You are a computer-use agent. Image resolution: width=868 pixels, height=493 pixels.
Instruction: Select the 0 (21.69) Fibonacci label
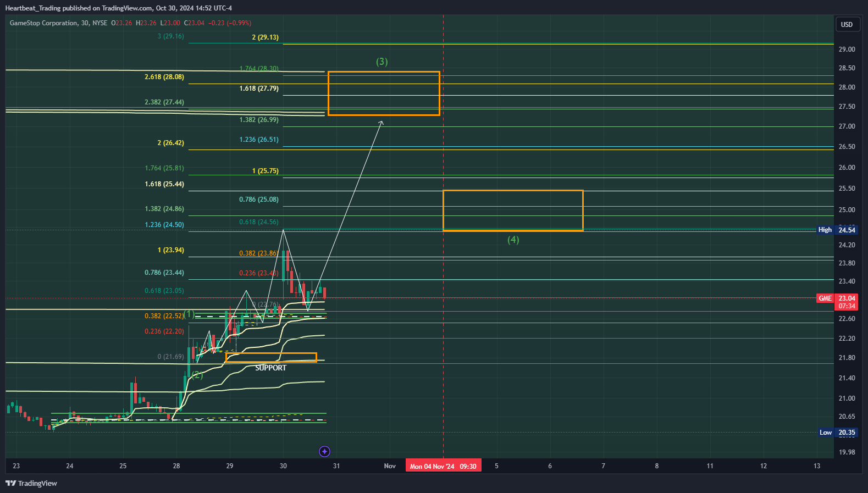pyautogui.click(x=171, y=357)
